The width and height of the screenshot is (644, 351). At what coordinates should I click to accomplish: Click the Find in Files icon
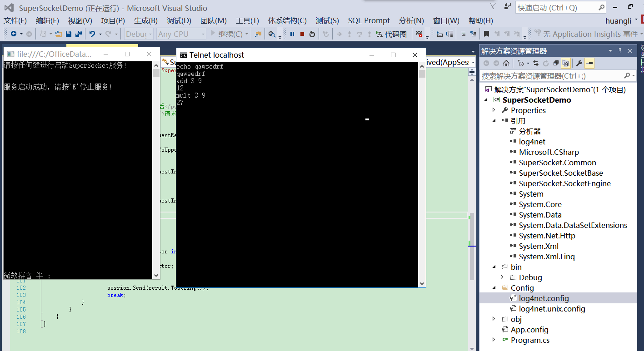point(258,34)
